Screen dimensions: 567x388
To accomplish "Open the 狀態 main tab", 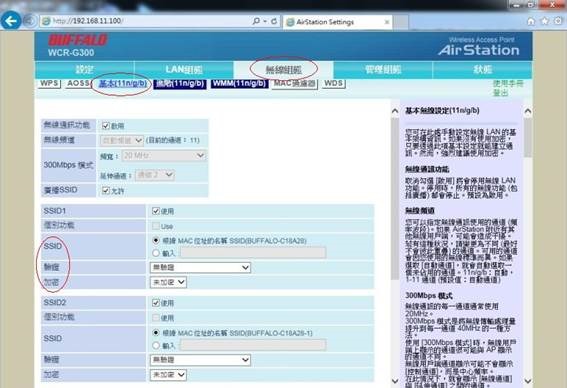I will click(x=482, y=69).
